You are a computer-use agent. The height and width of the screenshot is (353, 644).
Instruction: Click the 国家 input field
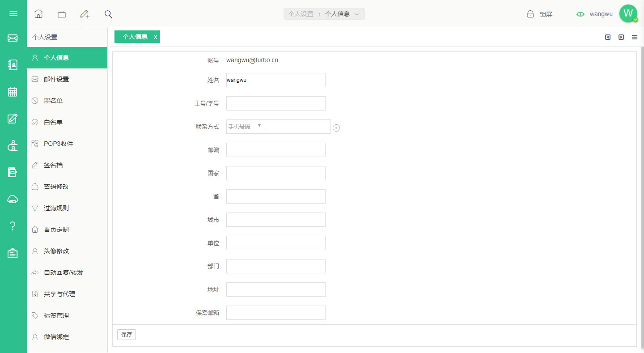click(x=276, y=173)
